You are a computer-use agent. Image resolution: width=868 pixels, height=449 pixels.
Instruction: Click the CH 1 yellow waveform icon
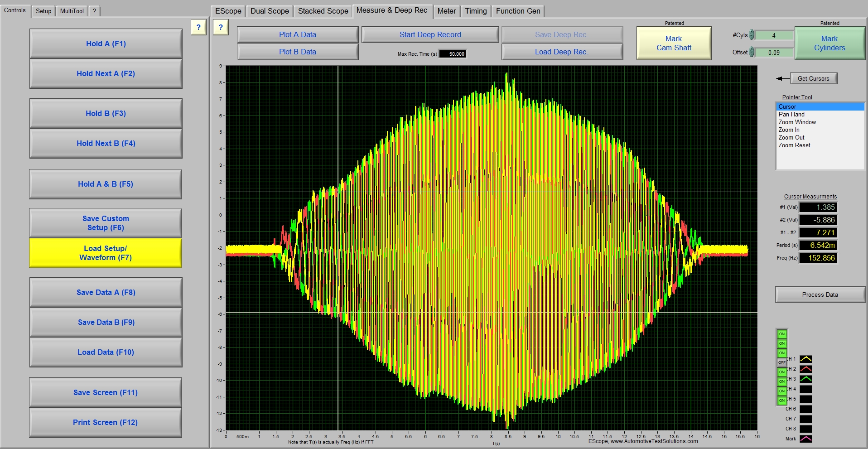805,359
